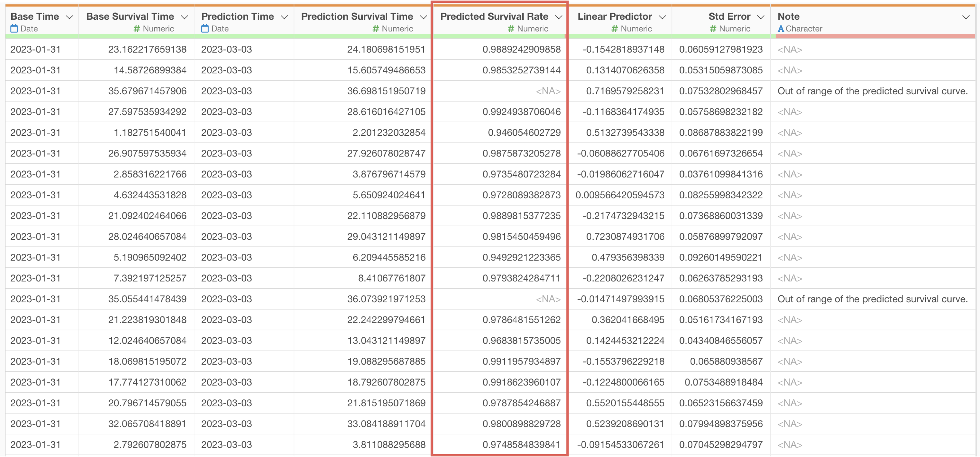Click the Numeric hash icon under Base Survival Time
Image resolution: width=980 pixels, height=457 pixels.
tap(137, 28)
